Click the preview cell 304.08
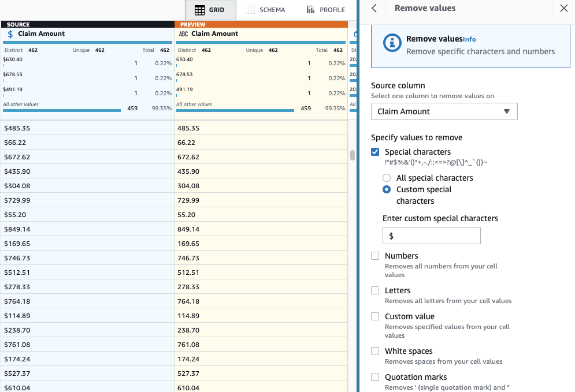 coord(261,186)
